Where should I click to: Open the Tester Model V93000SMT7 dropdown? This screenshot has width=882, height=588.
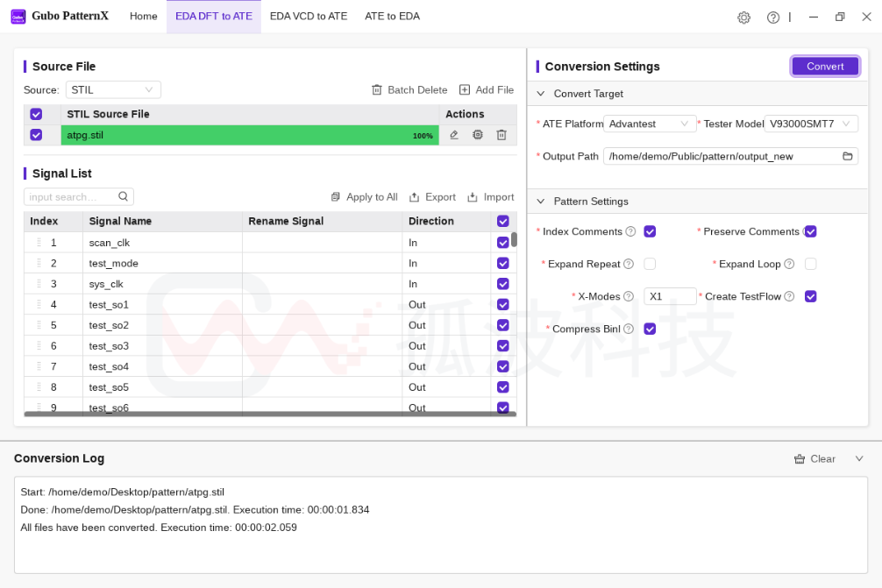point(811,124)
